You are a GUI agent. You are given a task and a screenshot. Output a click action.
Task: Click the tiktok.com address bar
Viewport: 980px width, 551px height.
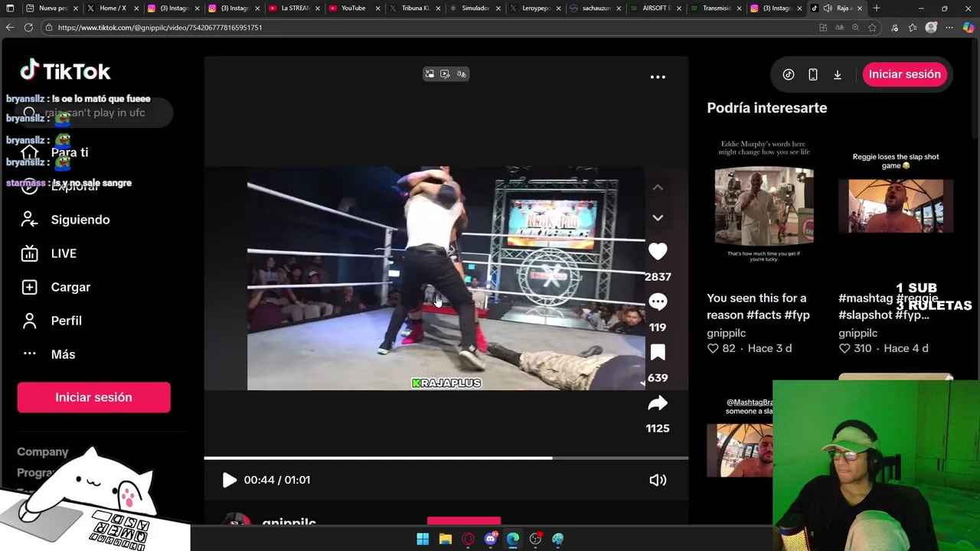click(x=429, y=28)
